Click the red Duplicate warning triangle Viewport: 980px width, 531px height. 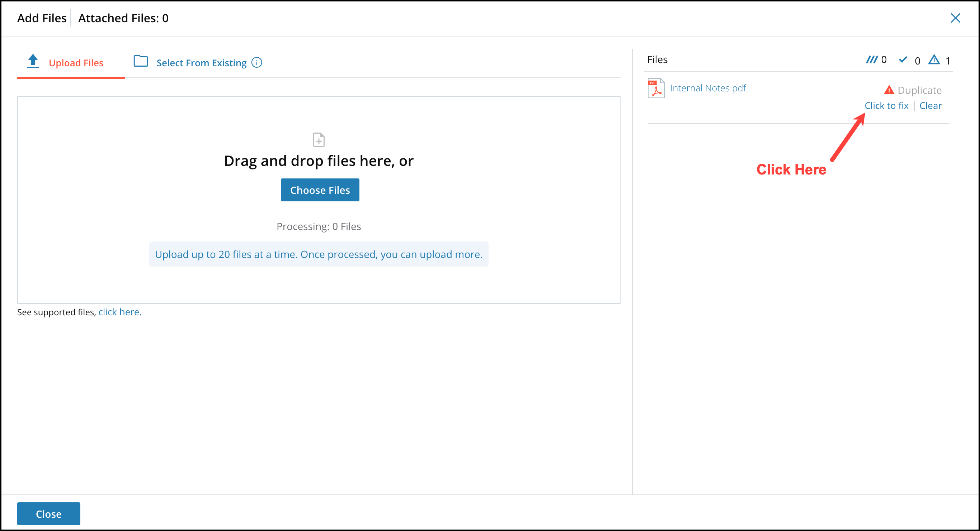click(889, 89)
